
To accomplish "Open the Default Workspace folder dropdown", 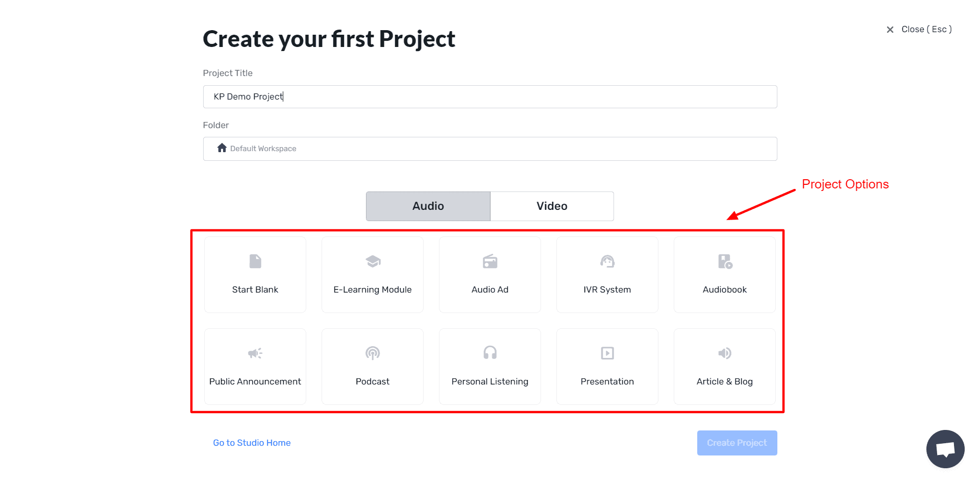I will click(490, 149).
